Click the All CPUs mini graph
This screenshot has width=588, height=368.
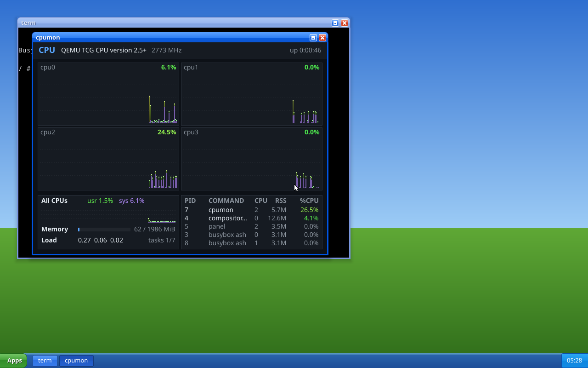tap(108, 215)
